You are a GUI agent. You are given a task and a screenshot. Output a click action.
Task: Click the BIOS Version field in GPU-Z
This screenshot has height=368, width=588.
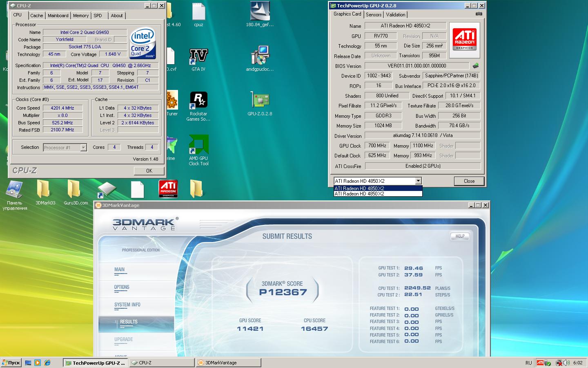click(x=417, y=66)
